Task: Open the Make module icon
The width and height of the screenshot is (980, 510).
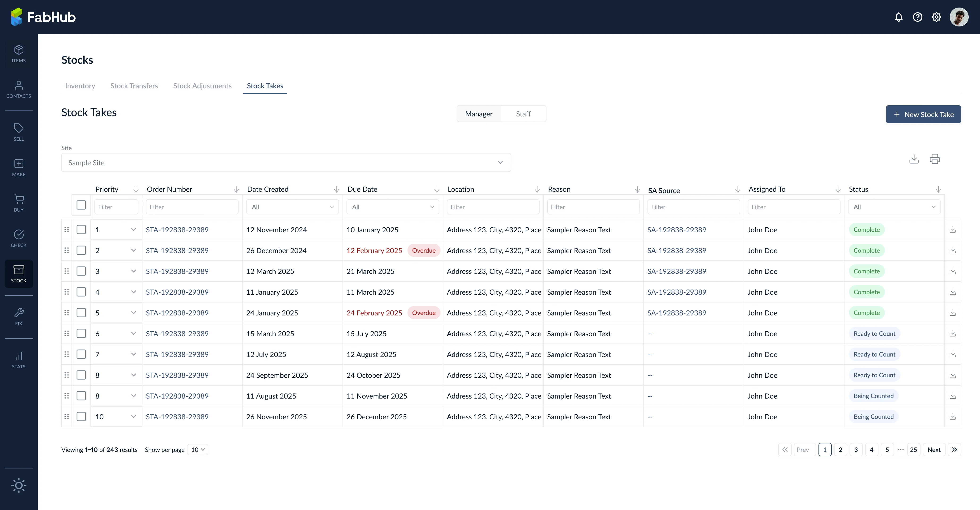Action: pos(19,168)
